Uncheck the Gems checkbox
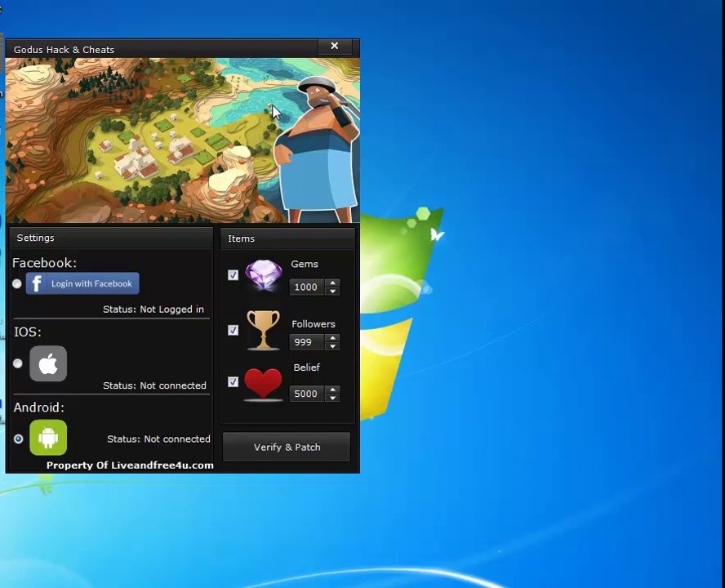The image size is (725, 588). pyautogui.click(x=233, y=275)
